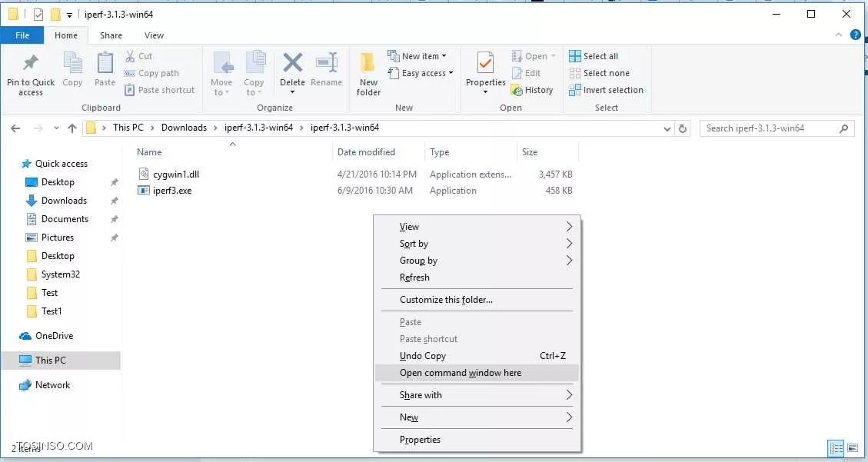The width and height of the screenshot is (868, 462).
Task: Sort files by the Size column
Action: [547, 152]
